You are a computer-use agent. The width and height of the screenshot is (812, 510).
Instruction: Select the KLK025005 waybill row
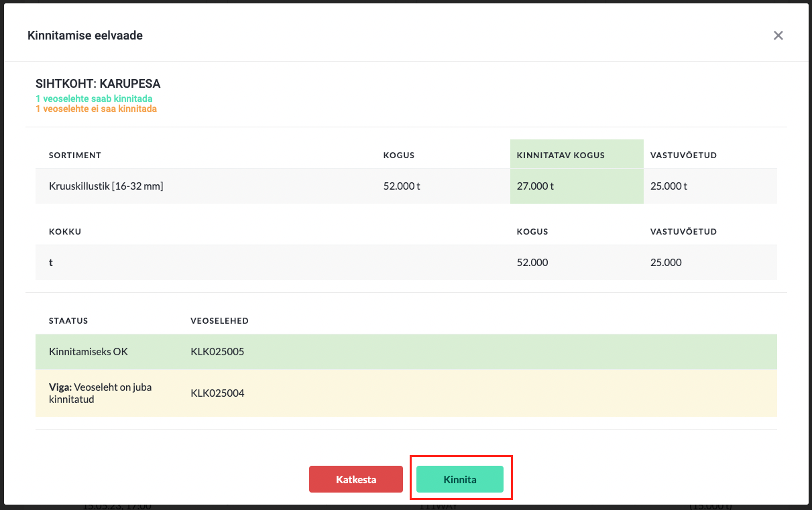406,352
